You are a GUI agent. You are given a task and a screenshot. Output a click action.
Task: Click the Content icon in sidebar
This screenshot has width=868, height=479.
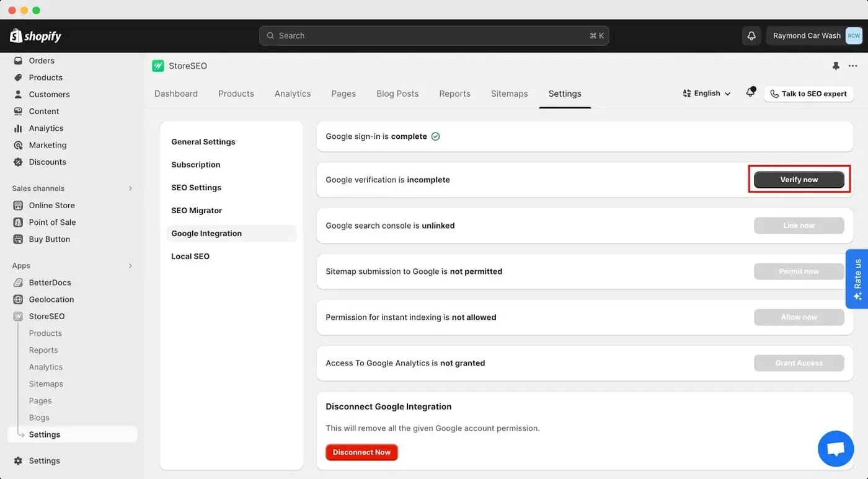point(18,112)
